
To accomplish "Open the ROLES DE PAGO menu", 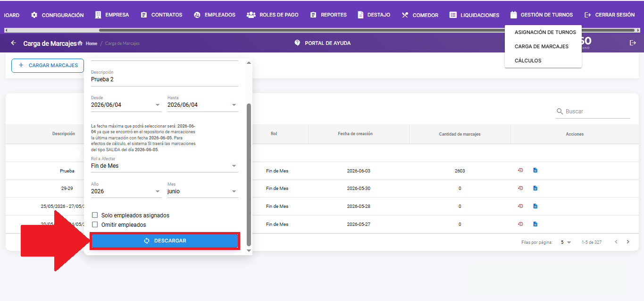I will (x=273, y=15).
